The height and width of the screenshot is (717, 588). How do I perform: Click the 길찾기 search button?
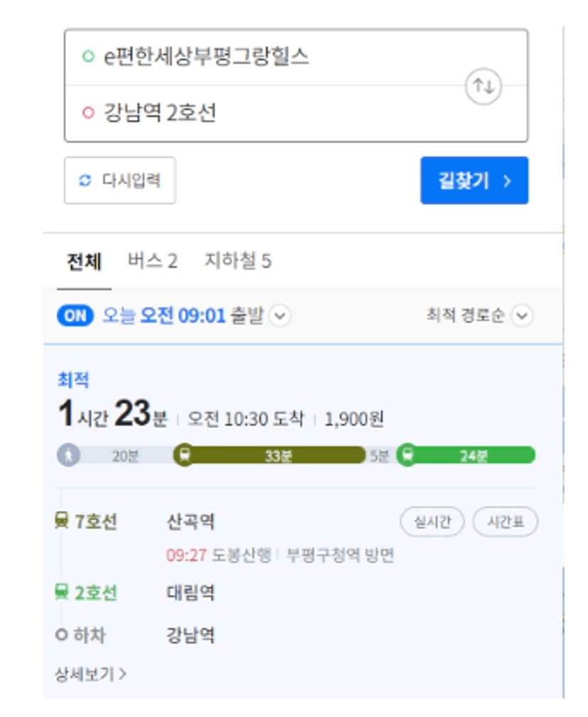pos(474,180)
